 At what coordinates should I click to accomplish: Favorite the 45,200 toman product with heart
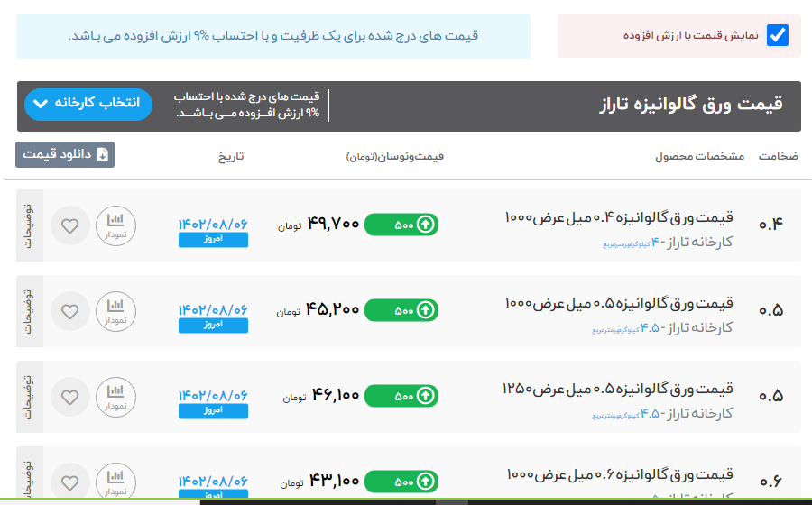point(69,311)
